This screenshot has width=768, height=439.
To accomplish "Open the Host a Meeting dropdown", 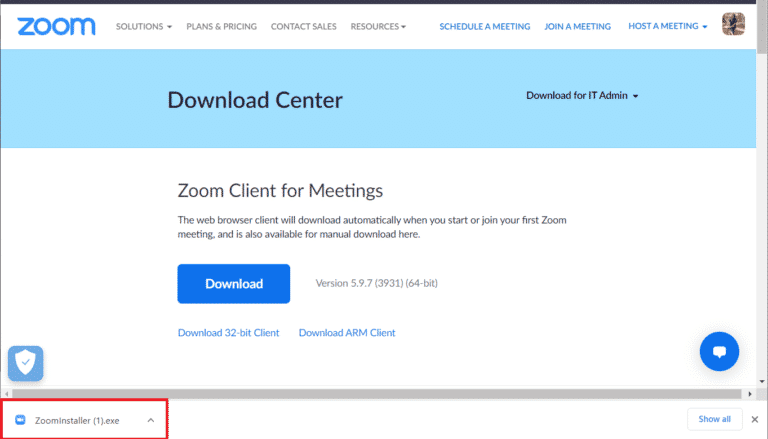I will pyautogui.click(x=668, y=26).
